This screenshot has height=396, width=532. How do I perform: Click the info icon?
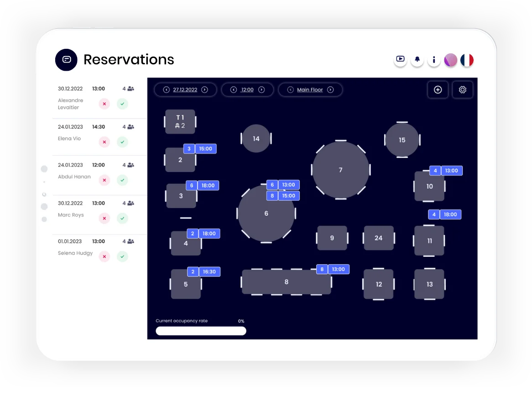click(433, 60)
